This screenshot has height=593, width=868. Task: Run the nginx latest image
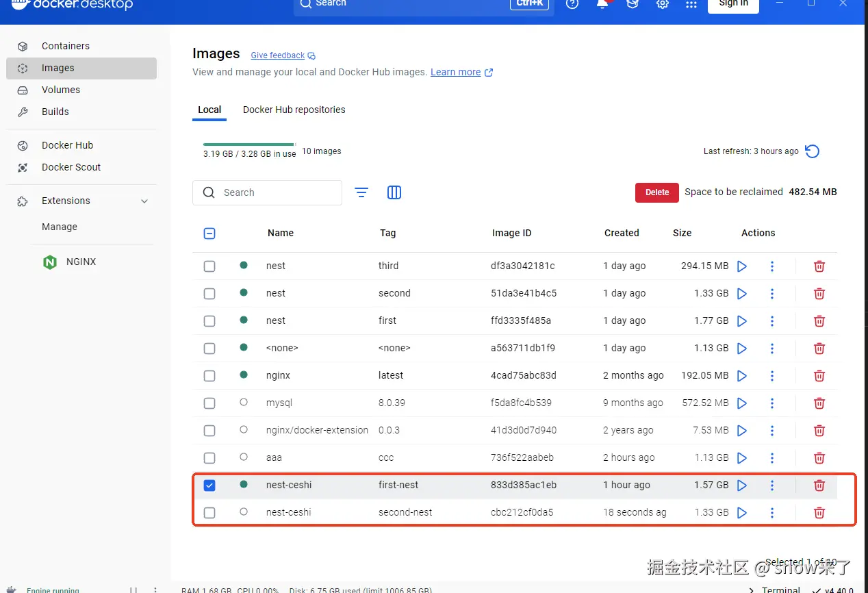pos(741,376)
